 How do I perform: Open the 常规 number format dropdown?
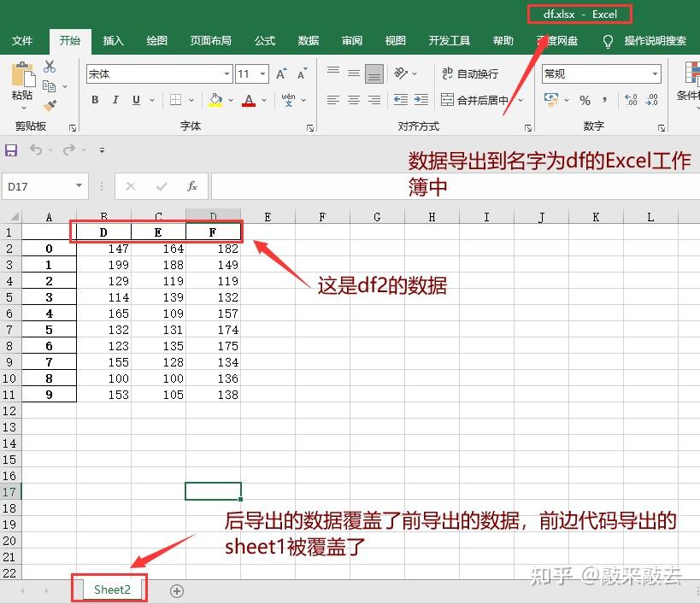tap(656, 73)
